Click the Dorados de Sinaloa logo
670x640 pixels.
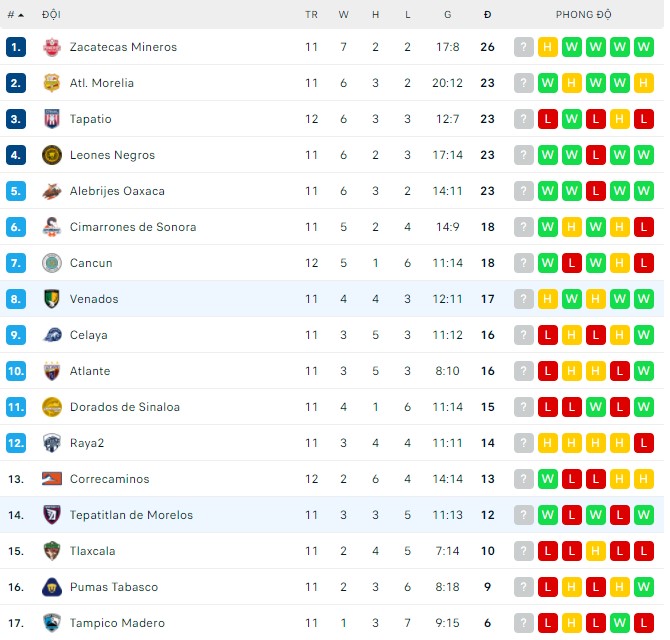point(52,407)
